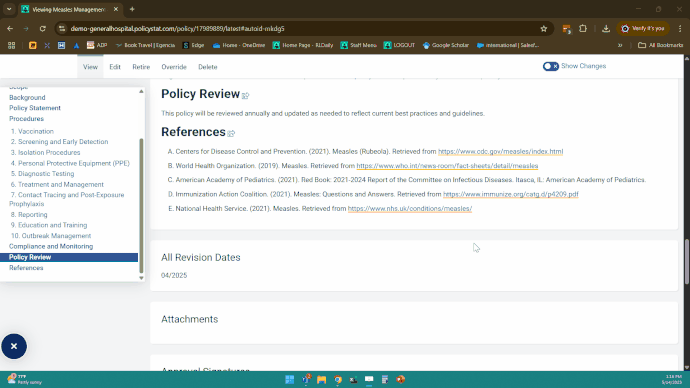
Task: Close the Viewing Measles Management tab
Action: click(116, 9)
